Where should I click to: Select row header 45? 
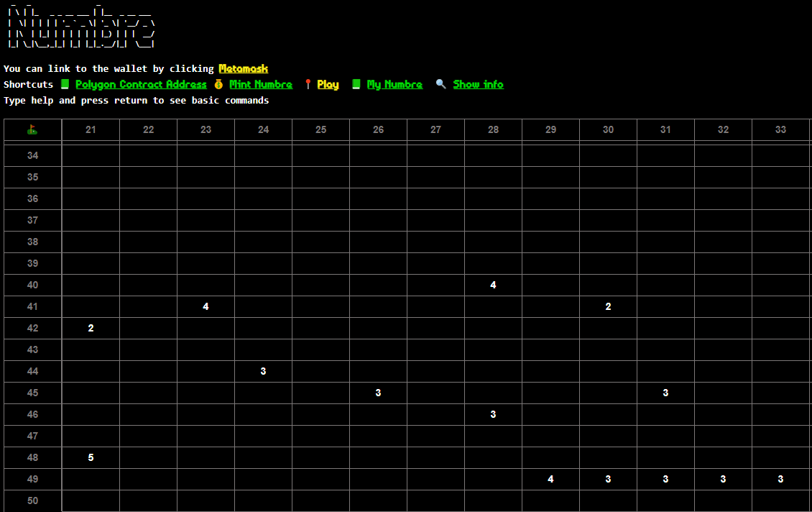(x=32, y=393)
